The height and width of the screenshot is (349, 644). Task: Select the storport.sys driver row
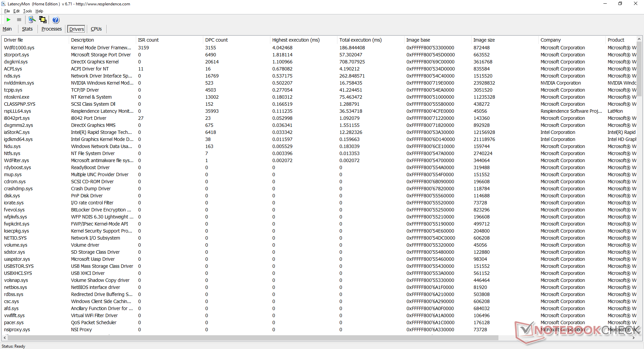click(x=319, y=55)
